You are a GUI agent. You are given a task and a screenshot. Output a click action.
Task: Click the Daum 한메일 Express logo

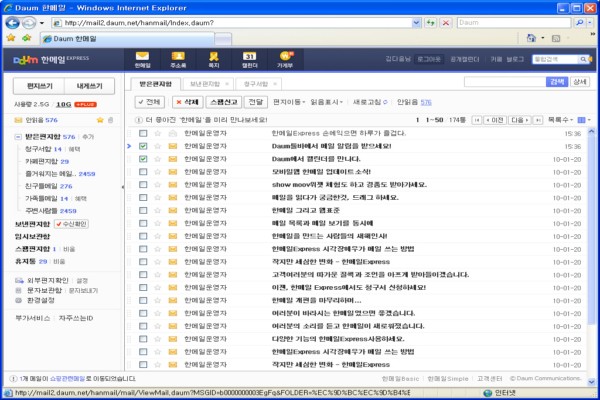tap(51, 59)
